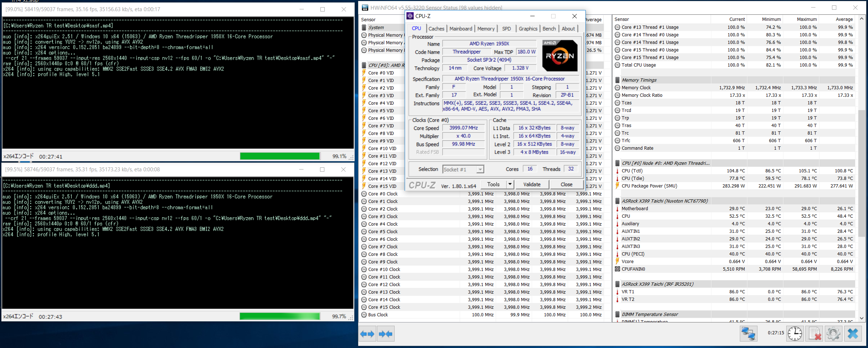Screen dimensions: 868x348
Task: Click the Core Voltage 1.328 V field
Action: [x=520, y=68]
